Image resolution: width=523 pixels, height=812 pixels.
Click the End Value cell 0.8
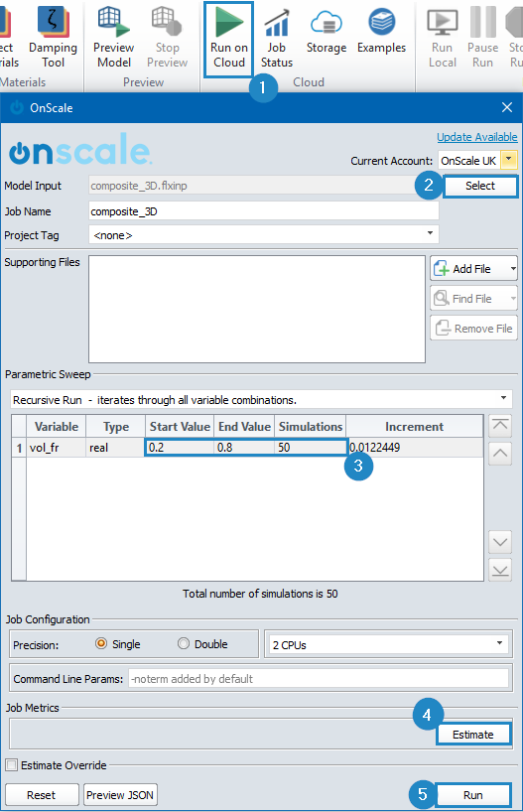coord(244,448)
